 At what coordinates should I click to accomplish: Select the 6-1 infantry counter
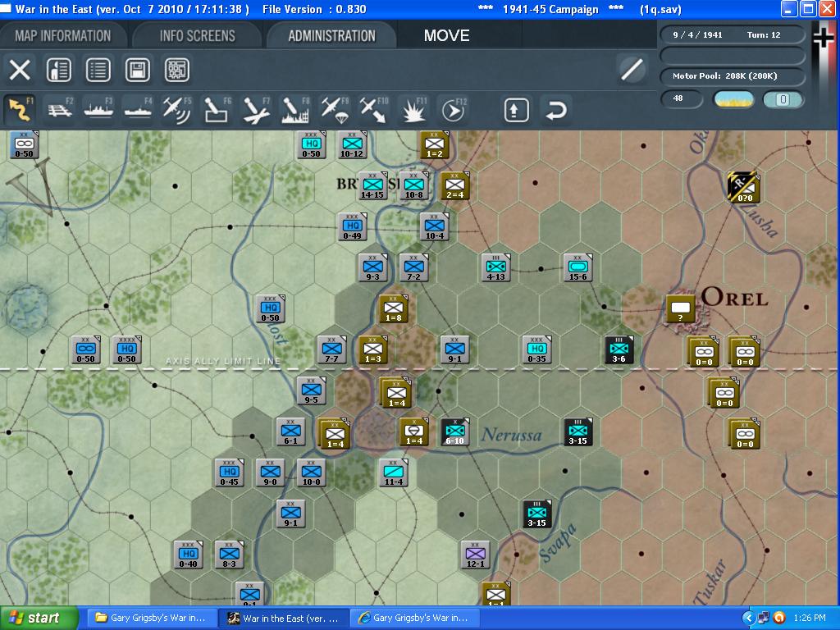click(x=291, y=431)
